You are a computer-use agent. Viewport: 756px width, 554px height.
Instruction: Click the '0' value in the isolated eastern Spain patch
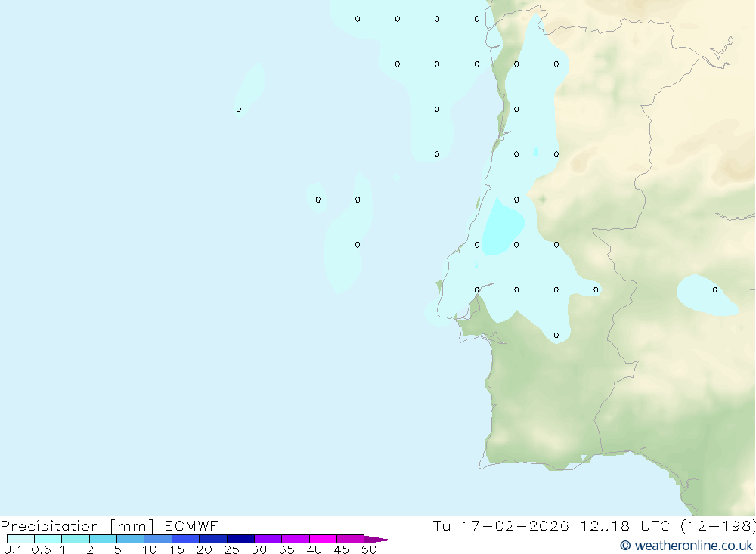[715, 289]
